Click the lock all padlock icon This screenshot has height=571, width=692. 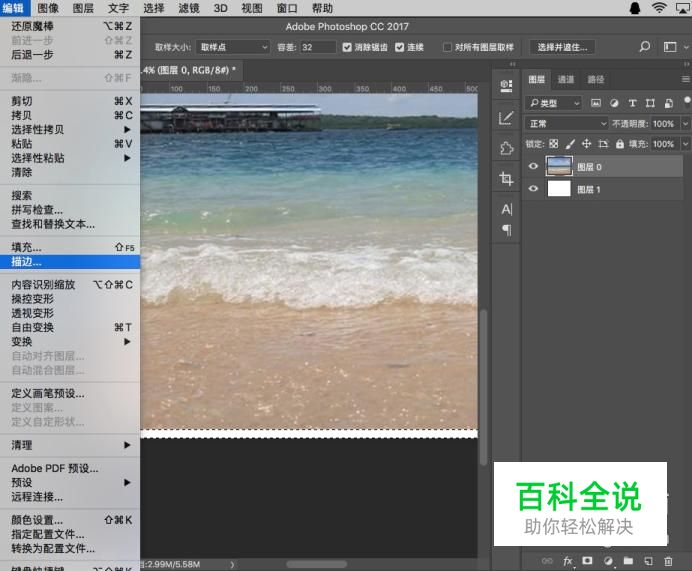coord(620,144)
